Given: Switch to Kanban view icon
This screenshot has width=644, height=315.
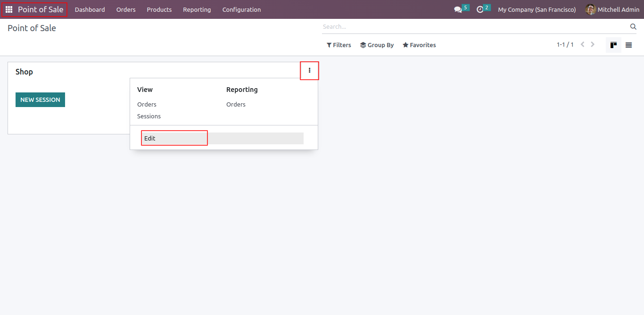Looking at the screenshot, I should click(x=613, y=45).
